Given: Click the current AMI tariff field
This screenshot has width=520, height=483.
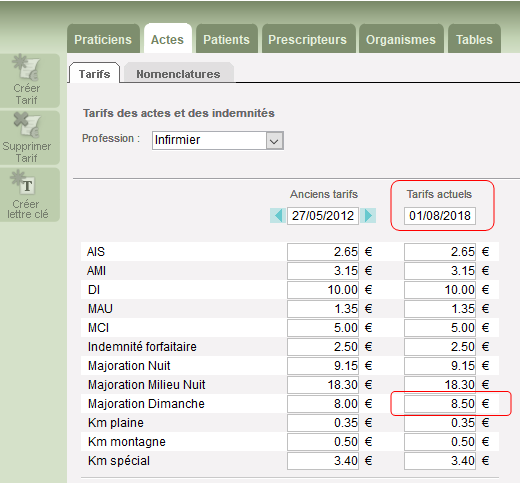Looking at the screenshot, I should (440, 271).
